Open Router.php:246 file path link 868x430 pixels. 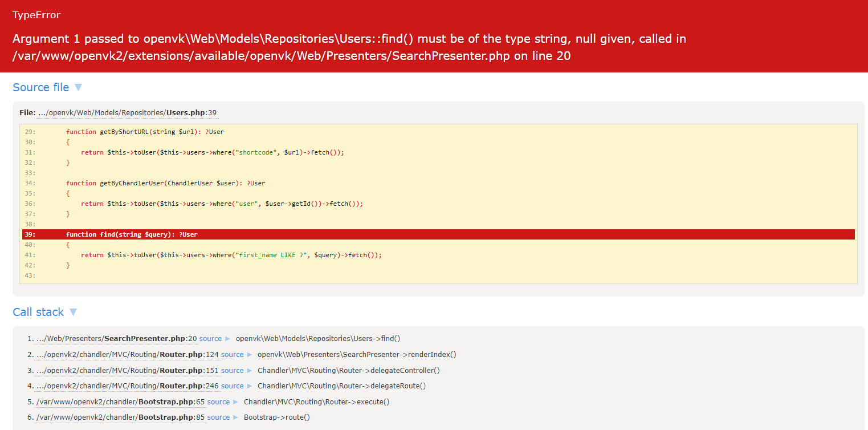click(x=127, y=386)
